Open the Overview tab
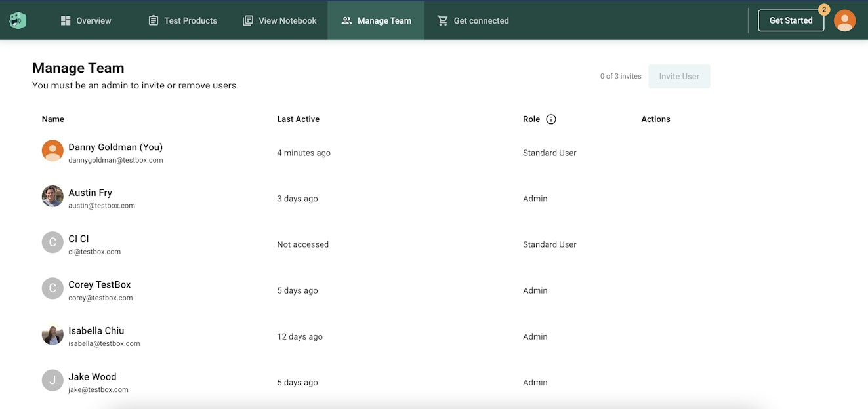Image resolution: width=868 pixels, height=409 pixels. pos(86,20)
